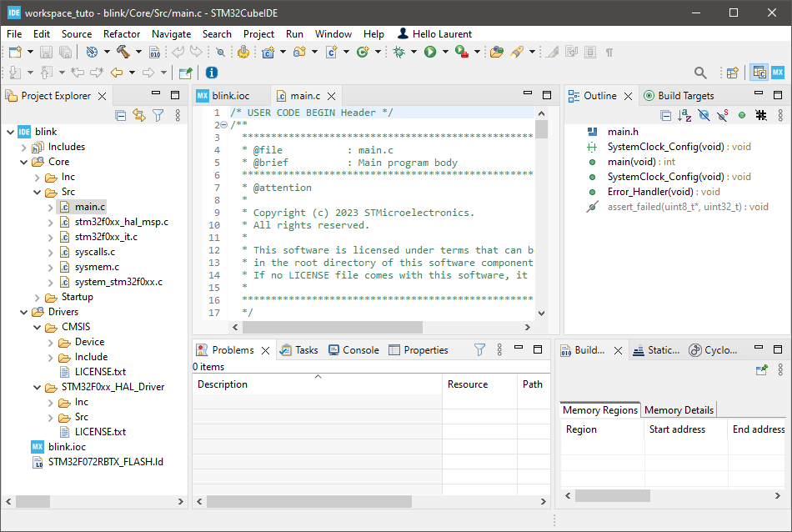Click the Start address column header
This screenshot has height=532, width=792.
tap(686, 429)
